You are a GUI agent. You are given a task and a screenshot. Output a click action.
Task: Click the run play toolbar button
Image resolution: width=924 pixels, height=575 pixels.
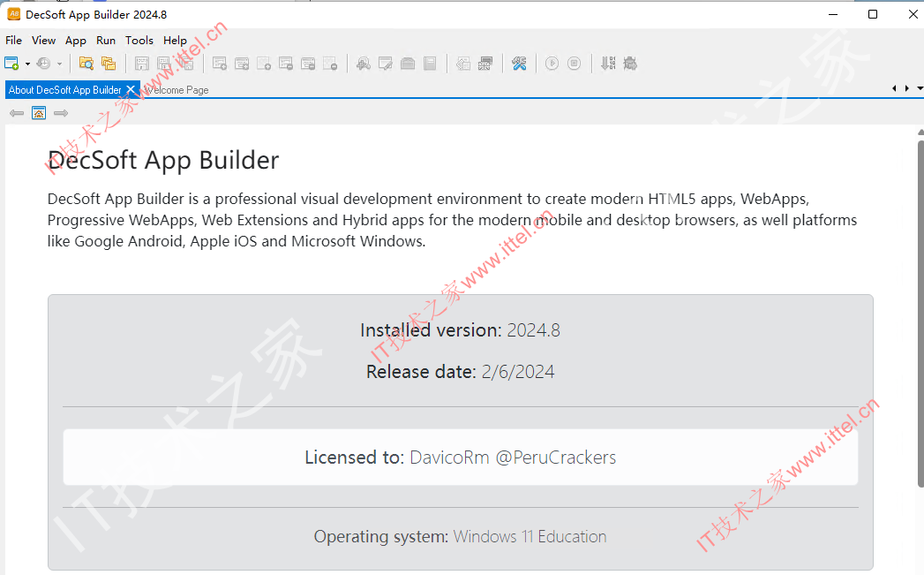[552, 63]
